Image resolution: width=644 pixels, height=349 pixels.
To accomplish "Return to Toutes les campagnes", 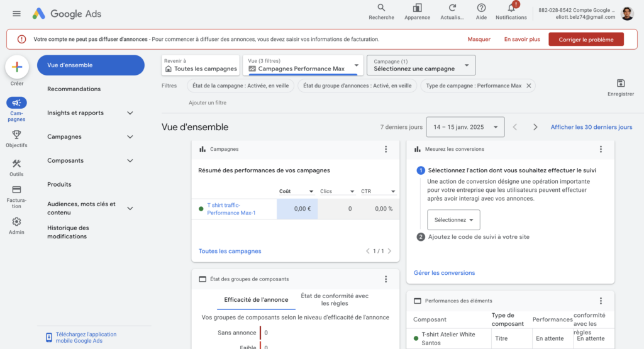I will 201,65.
